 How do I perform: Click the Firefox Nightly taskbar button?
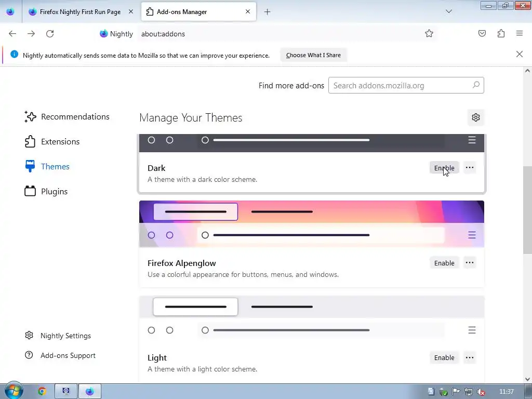(x=89, y=391)
